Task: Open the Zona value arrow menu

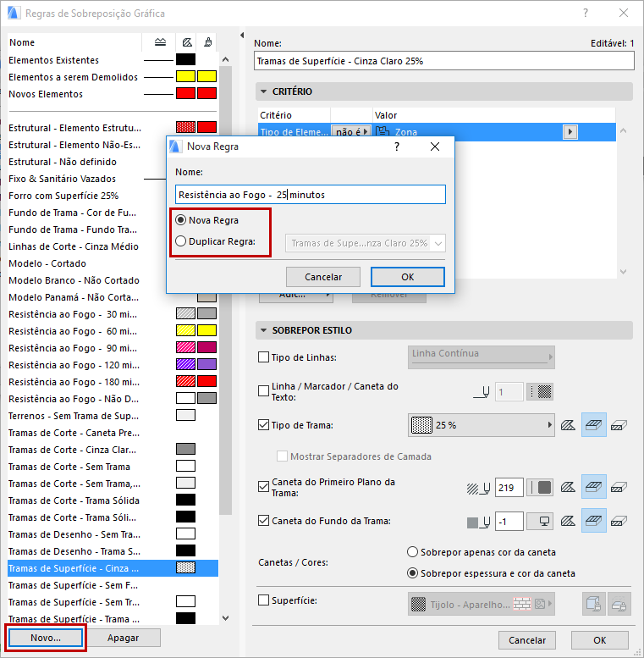Action: [570, 132]
